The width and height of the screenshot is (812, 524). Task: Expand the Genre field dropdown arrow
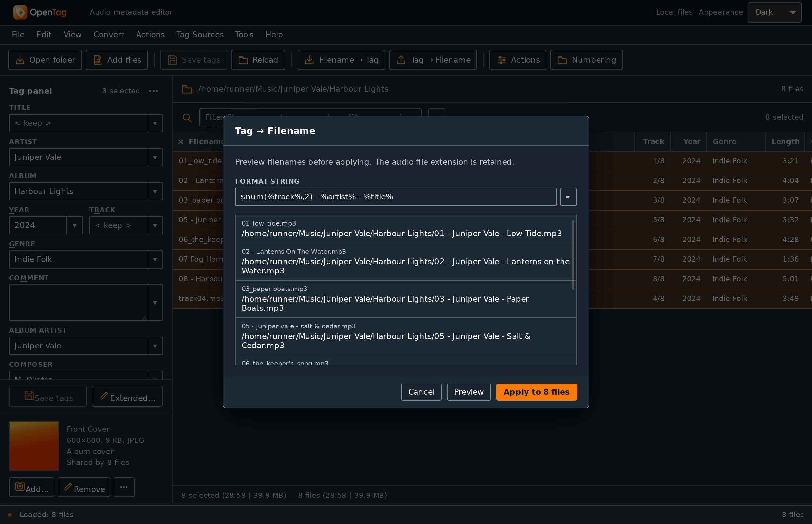coord(155,259)
